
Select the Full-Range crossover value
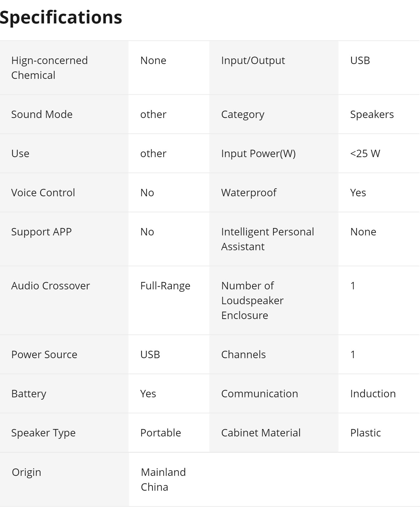point(165,286)
